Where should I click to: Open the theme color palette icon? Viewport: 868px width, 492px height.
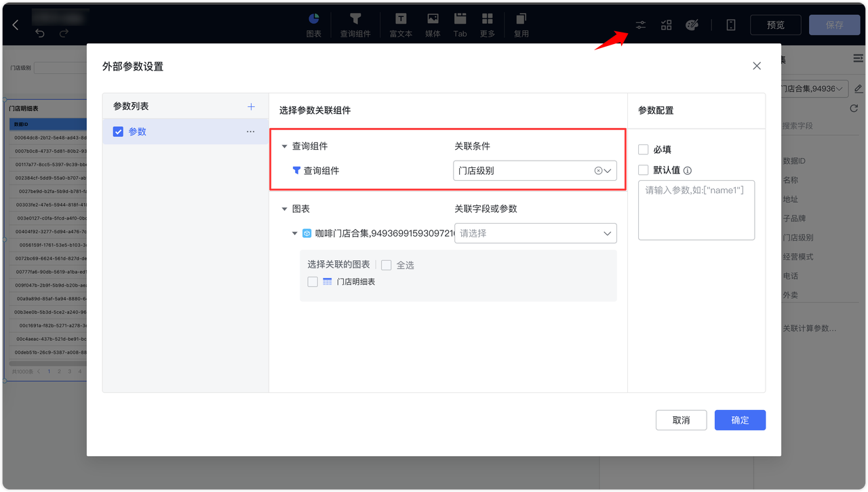(692, 24)
